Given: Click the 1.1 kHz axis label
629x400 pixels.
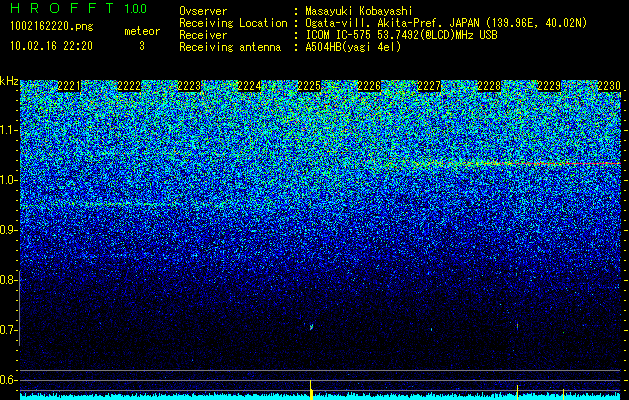Looking at the screenshot, I should [x=8, y=130].
